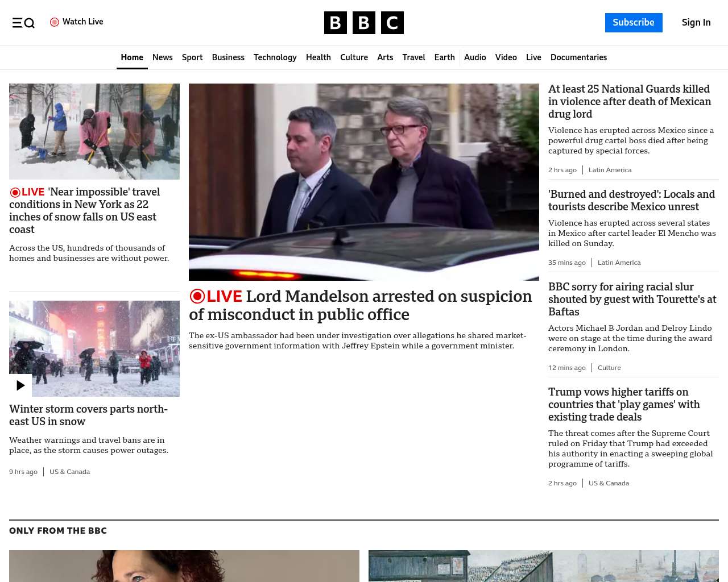
Task: Click US & Canada tag under winter storm
Action: [69, 472]
